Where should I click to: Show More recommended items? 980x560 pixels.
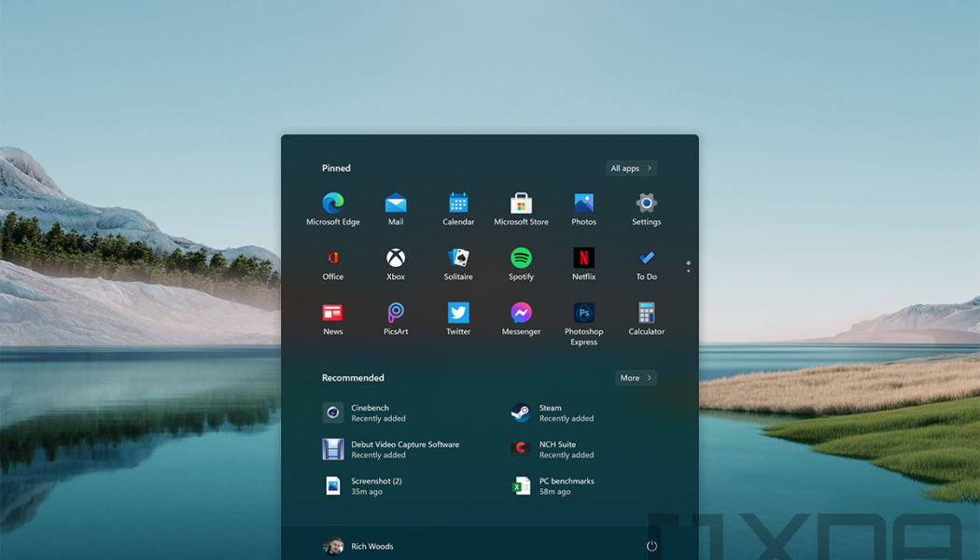coord(636,378)
